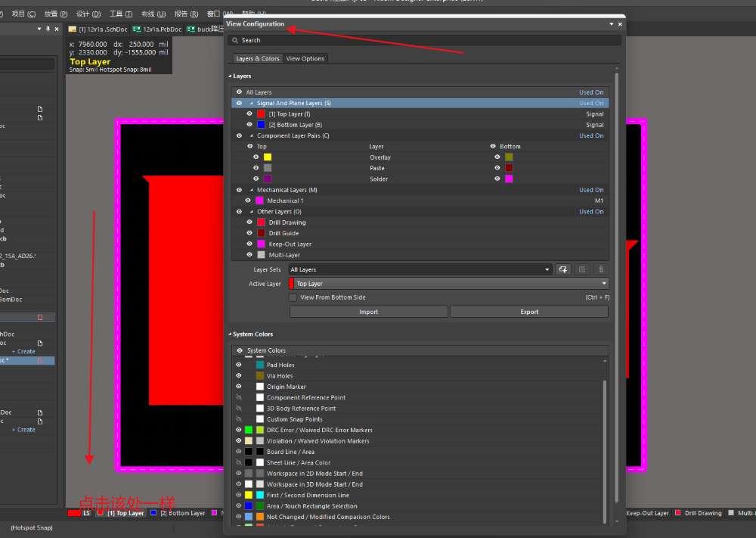Switch to the View Options tab

305,58
